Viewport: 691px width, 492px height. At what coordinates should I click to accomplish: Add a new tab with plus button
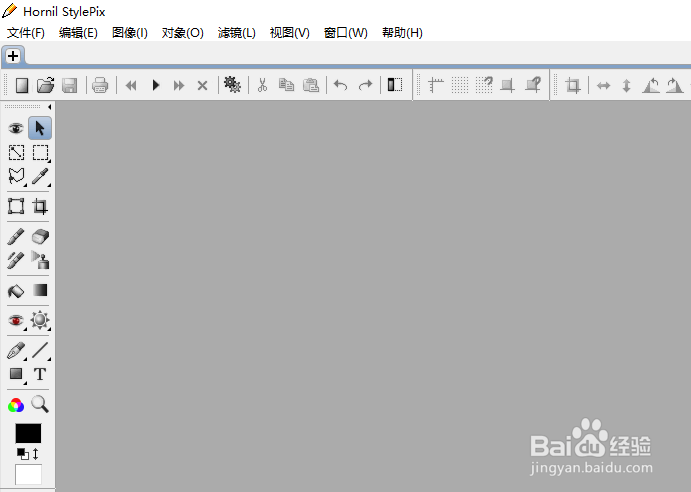pos(13,56)
